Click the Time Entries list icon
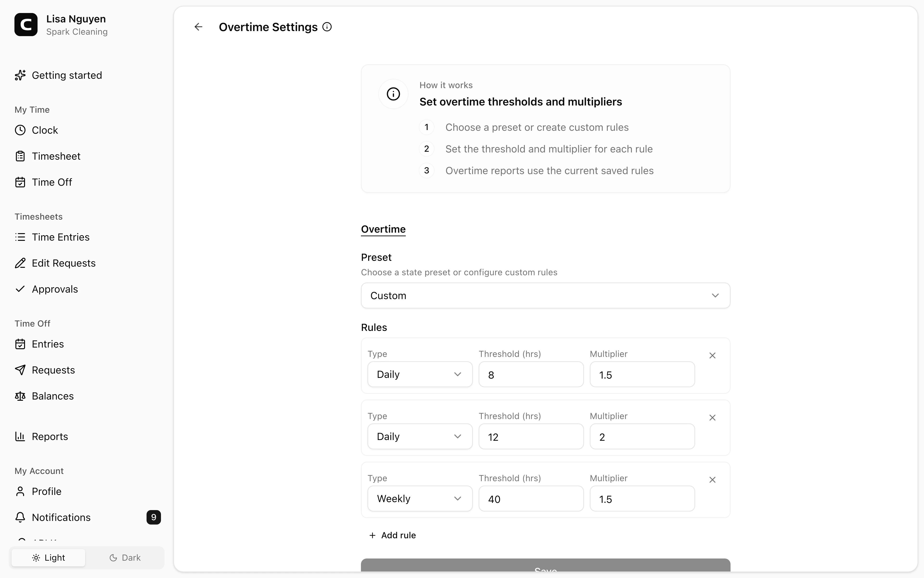Screen dimensions: 924x578 20,237
